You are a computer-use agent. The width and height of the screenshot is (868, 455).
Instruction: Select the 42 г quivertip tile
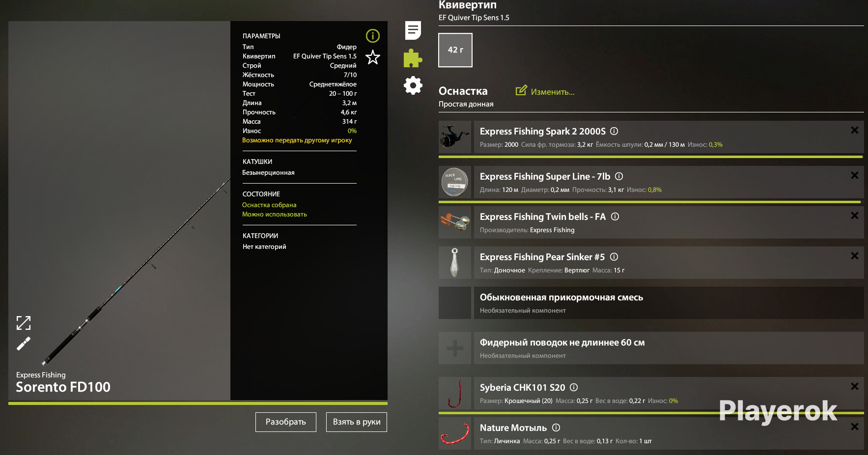coord(455,50)
